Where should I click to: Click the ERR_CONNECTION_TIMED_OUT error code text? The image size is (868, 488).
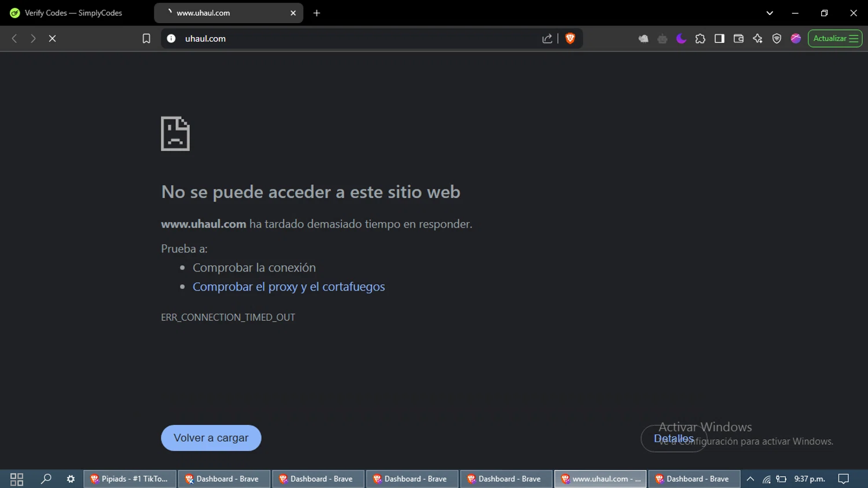(228, 317)
